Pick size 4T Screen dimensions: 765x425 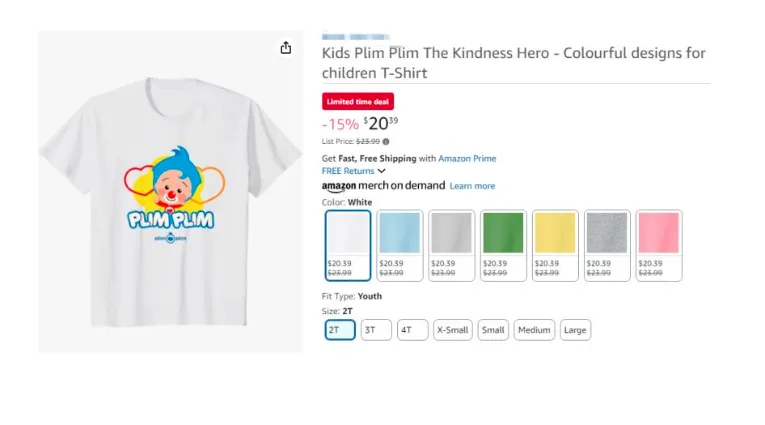point(412,330)
